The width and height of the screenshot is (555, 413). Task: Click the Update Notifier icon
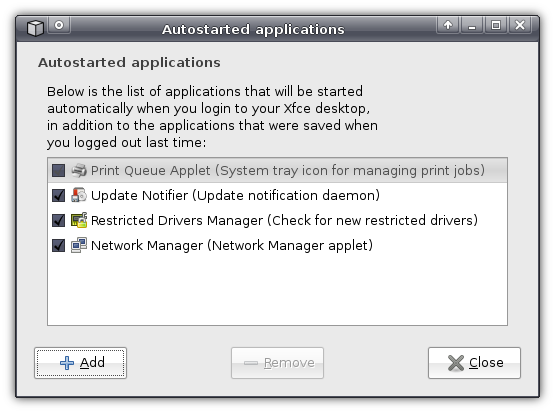pos(79,195)
